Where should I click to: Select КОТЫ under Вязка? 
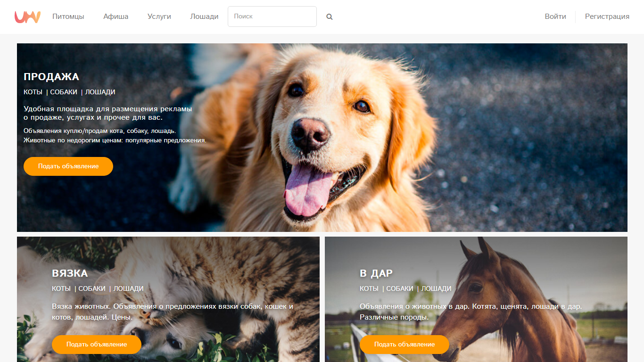[x=61, y=289]
